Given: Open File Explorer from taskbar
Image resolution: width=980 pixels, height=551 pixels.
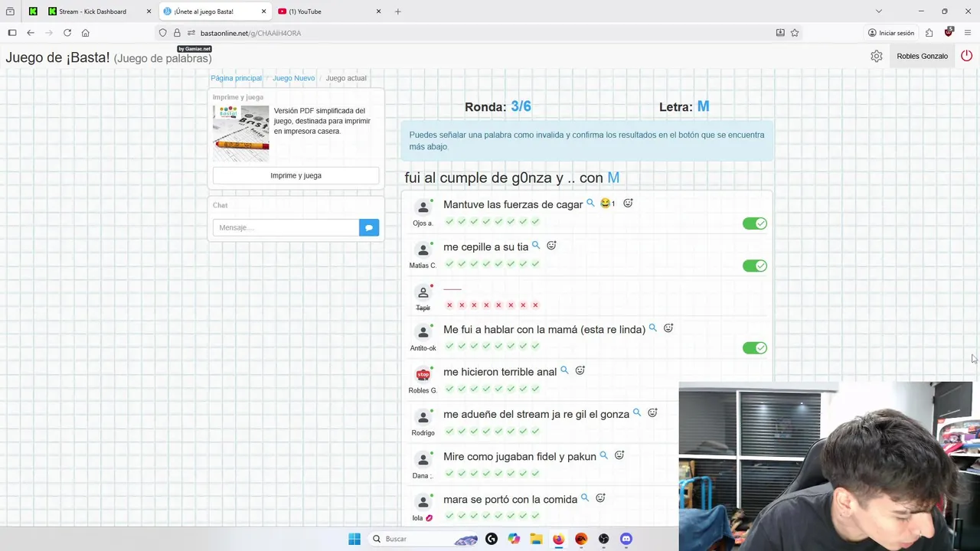Looking at the screenshot, I should pyautogui.click(x=536, y=539).
